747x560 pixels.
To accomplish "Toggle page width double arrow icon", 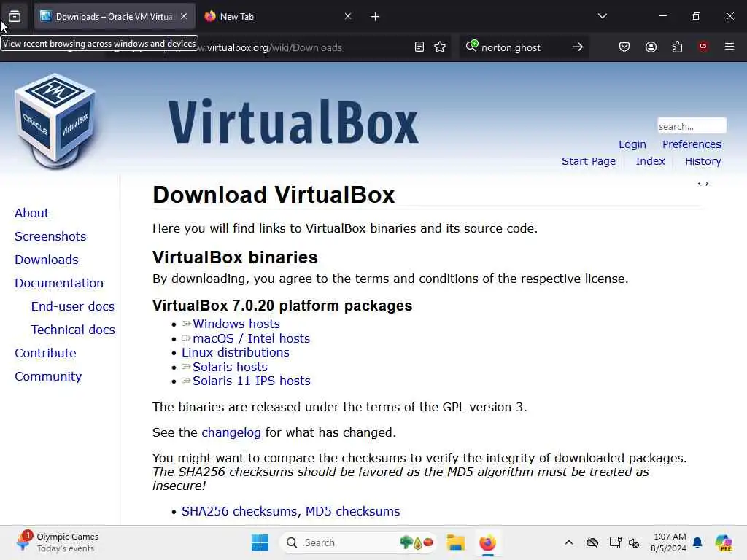I will (x=703, y=184).
